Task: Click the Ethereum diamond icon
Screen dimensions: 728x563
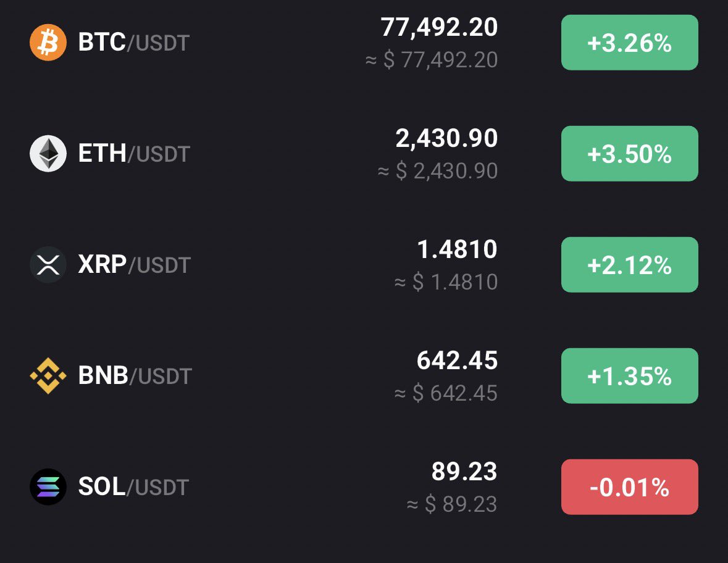Action: (x=48, y=154)
